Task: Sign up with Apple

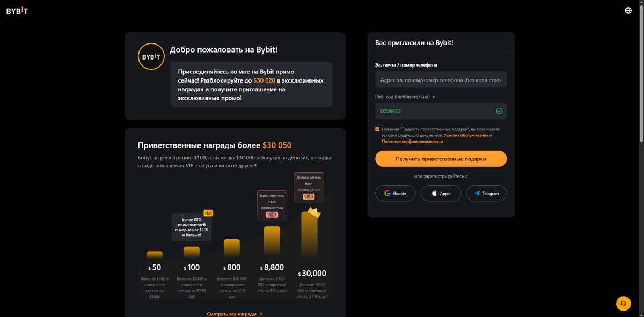Action: click(441, 193)
